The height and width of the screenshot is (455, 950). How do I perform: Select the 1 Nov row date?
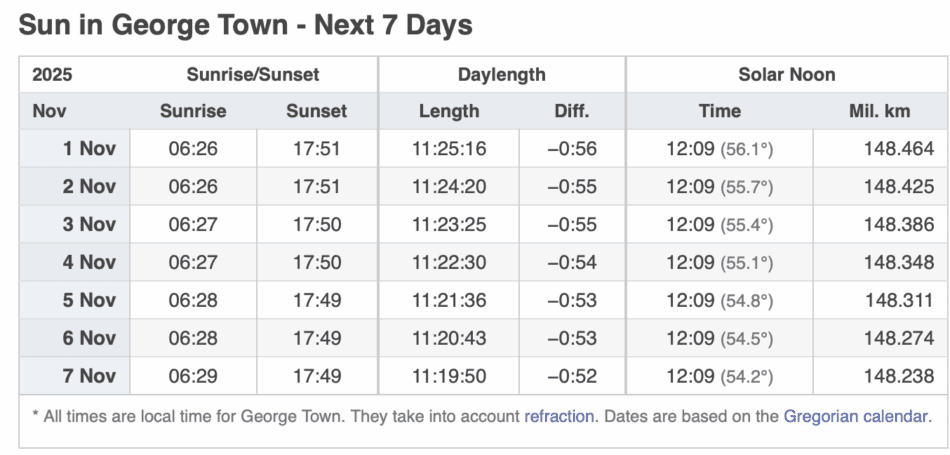(89, 149)
